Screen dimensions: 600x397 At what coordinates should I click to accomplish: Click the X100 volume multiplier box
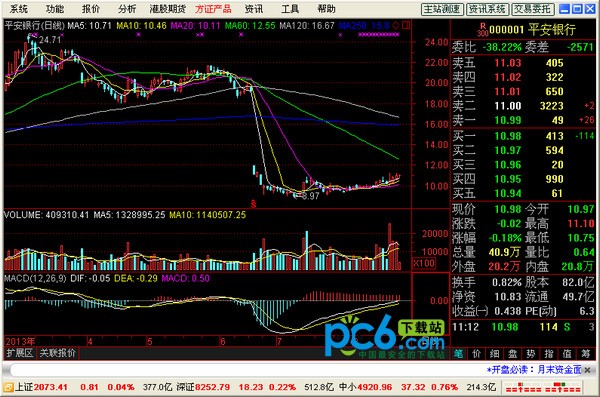424,263
